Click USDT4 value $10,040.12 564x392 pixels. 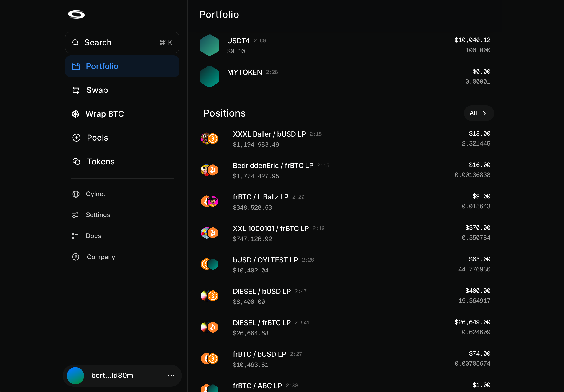coord(472,40)
